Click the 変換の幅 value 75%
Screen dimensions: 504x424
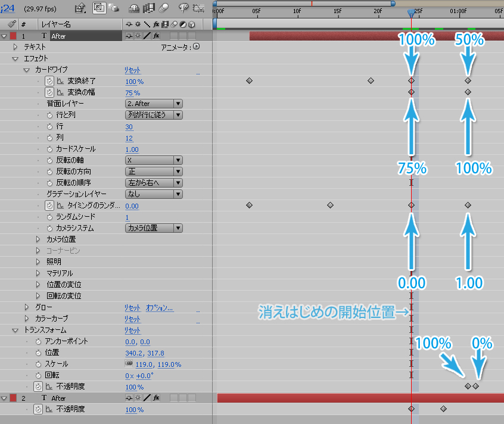(x=132, y=92)
